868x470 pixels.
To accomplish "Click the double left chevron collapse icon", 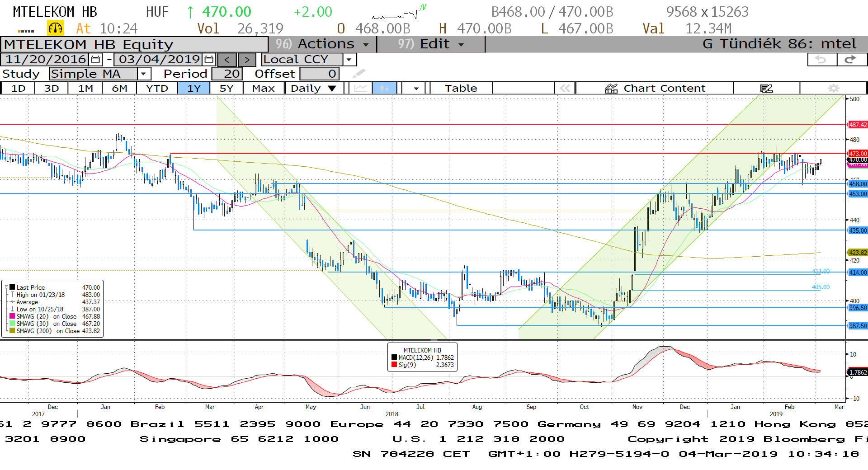I will coord(565,88).
